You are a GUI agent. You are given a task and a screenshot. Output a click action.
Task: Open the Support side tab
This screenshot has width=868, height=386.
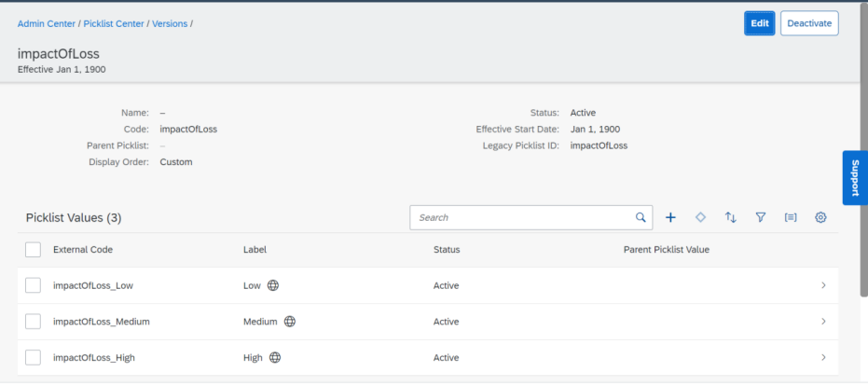coord(855,178)
